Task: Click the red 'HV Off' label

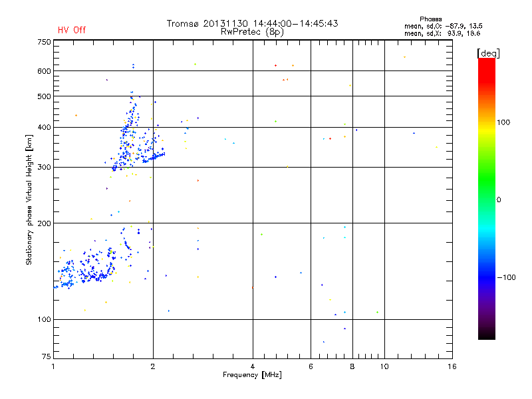Action: [72, 30]
